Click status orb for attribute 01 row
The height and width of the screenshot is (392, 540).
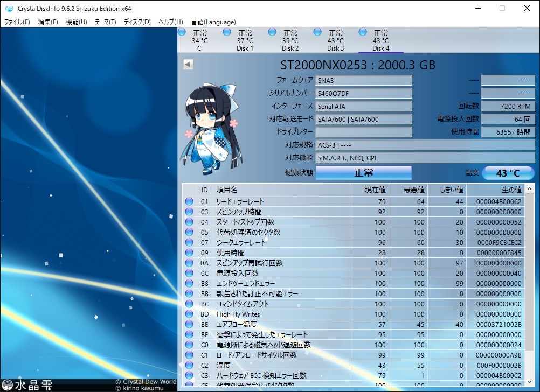189,202
